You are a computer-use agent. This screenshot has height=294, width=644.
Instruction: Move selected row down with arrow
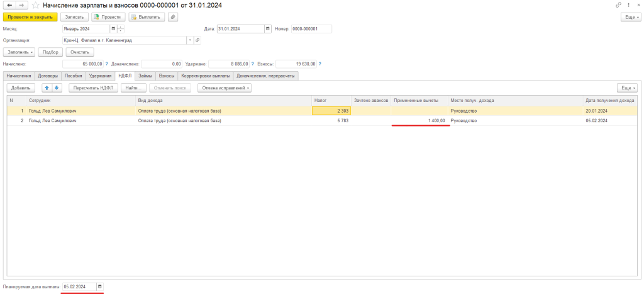point(56,88)
